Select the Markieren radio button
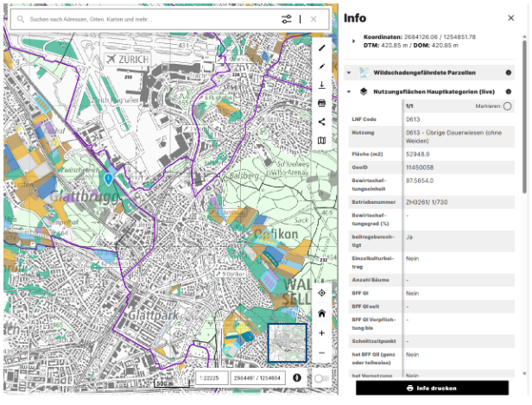Viewport: 532px width, 405px height. 507,106
